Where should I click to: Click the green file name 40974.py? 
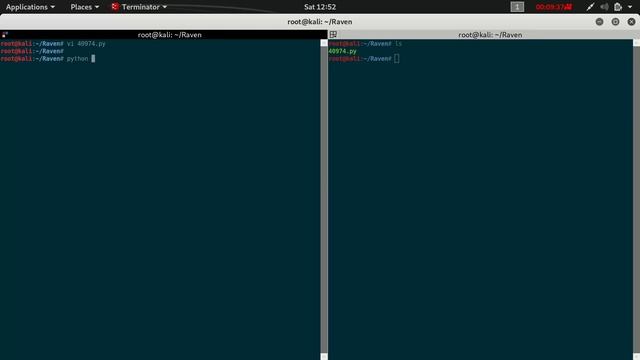coord(342,51)
